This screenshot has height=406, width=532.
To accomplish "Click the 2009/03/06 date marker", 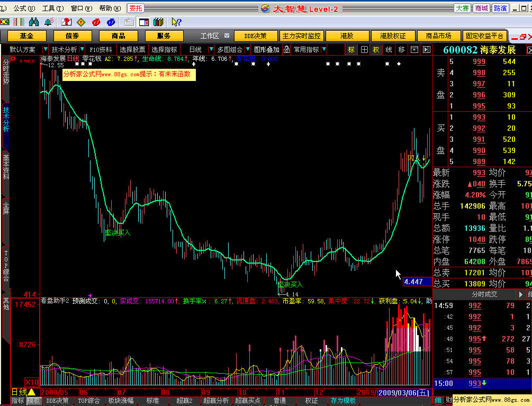I will (x=404, y=392).
